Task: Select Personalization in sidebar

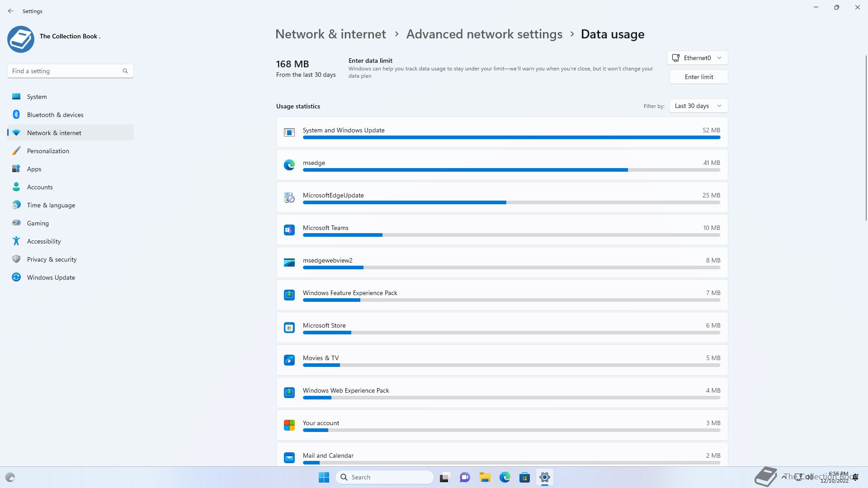Action: tap(71, 150)
